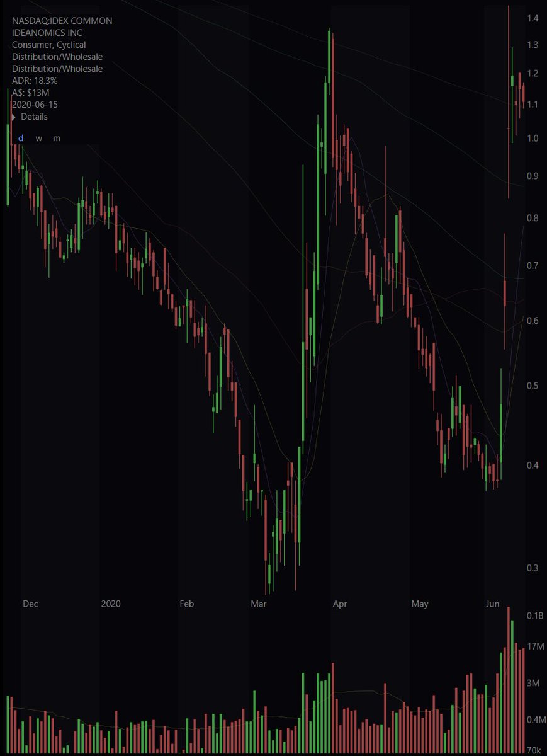
Task: Click the 0.4 price axis label
Action: [x=533, y=466]
